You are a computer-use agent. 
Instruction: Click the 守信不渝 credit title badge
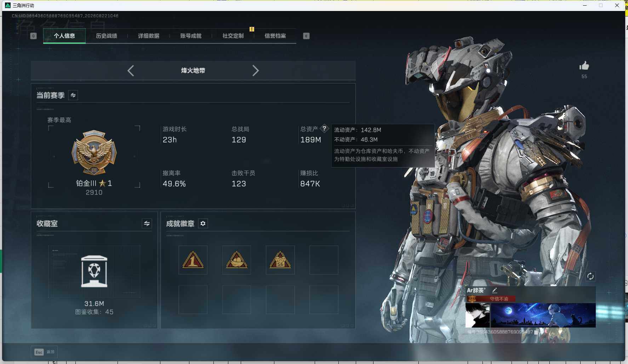coord(491,299)
